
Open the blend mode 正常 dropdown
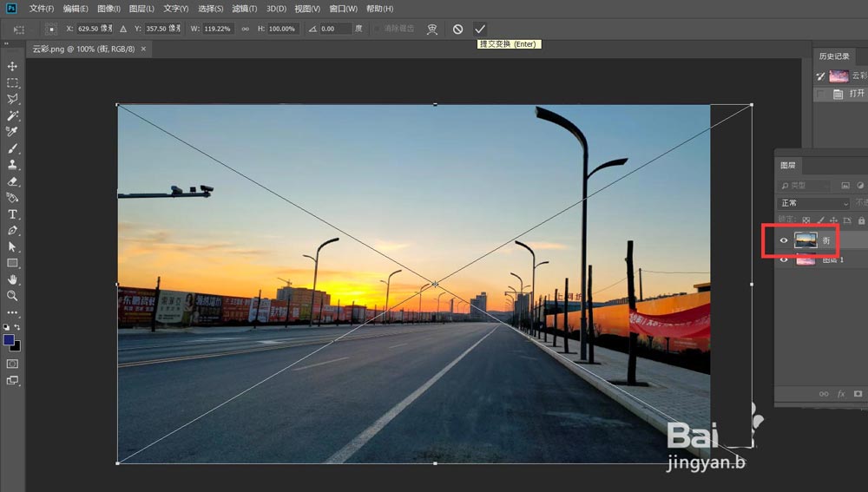[812, 203]
